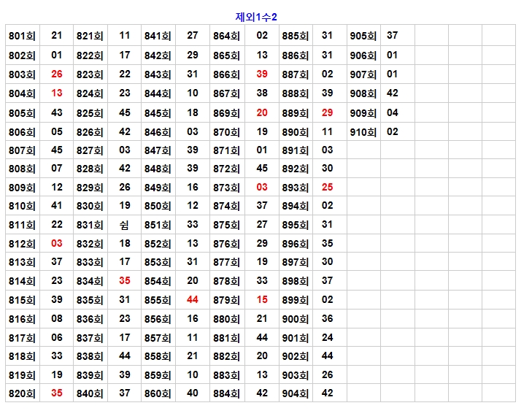This screenshot has width=532, height=419.
Task: Select the value 42 beside 908회
Action: pyautogui.click(x=393, y=93)
